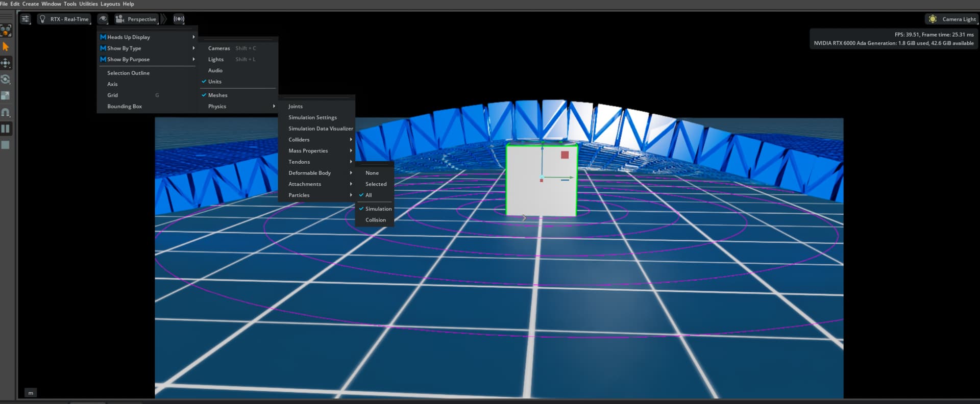This screenshot has height=404, width=980.
Task: Expand the Deformable Body submenu
Action: click(x=316, y=173)
